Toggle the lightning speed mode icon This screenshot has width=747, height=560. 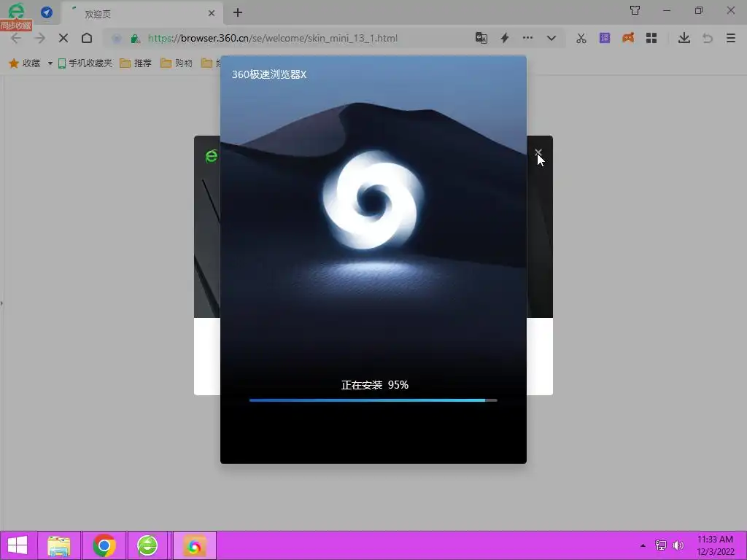[x=505, y=38]
